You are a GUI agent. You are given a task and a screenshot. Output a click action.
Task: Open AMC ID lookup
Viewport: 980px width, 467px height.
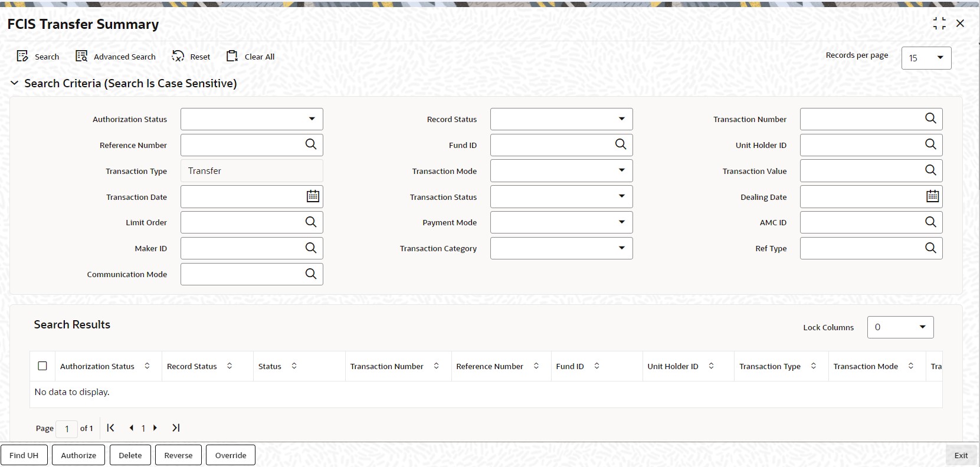930,222
